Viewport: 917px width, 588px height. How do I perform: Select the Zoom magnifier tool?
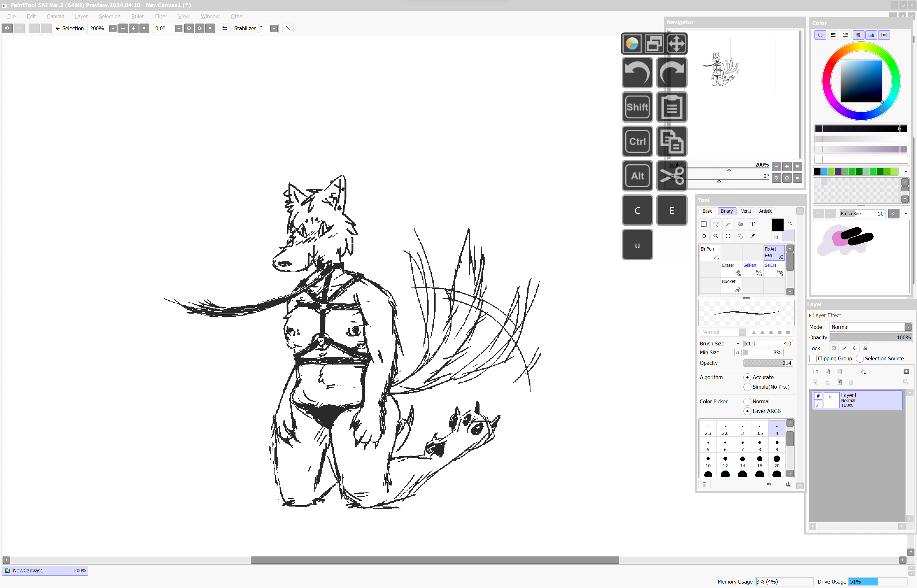click(716, 236)
